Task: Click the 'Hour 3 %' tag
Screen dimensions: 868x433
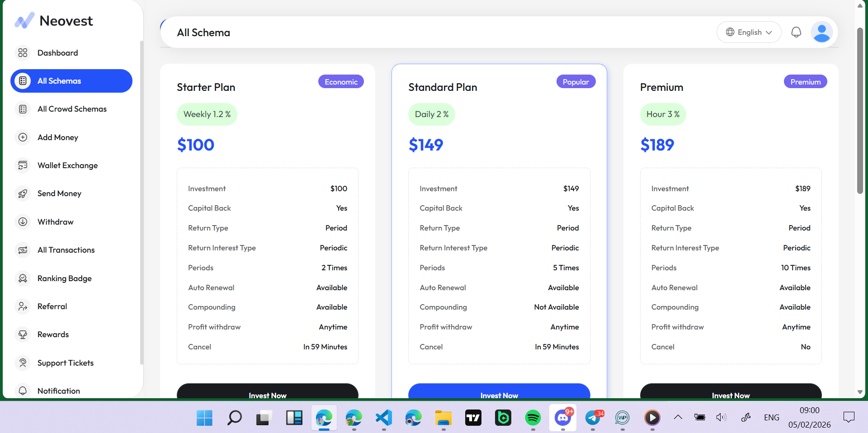Action: [663, 114]
